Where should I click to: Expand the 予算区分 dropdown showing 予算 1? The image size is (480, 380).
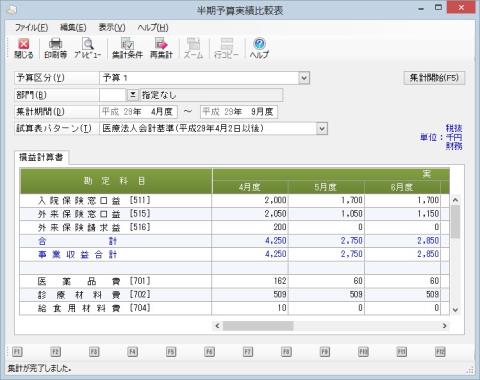pyautogui.click(x=304, y=78)
